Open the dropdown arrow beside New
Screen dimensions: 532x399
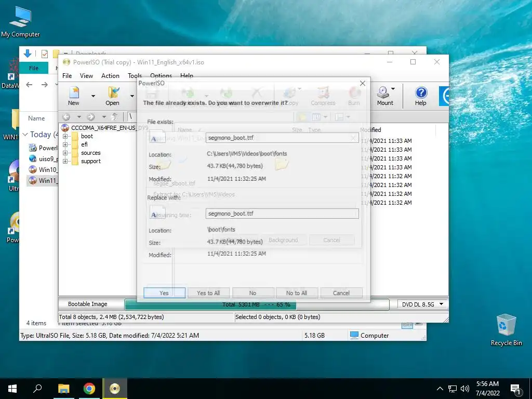[93, 96]
